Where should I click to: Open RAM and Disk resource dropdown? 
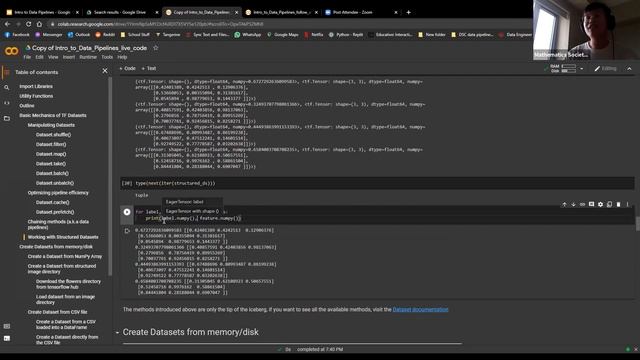coord(582,69)
